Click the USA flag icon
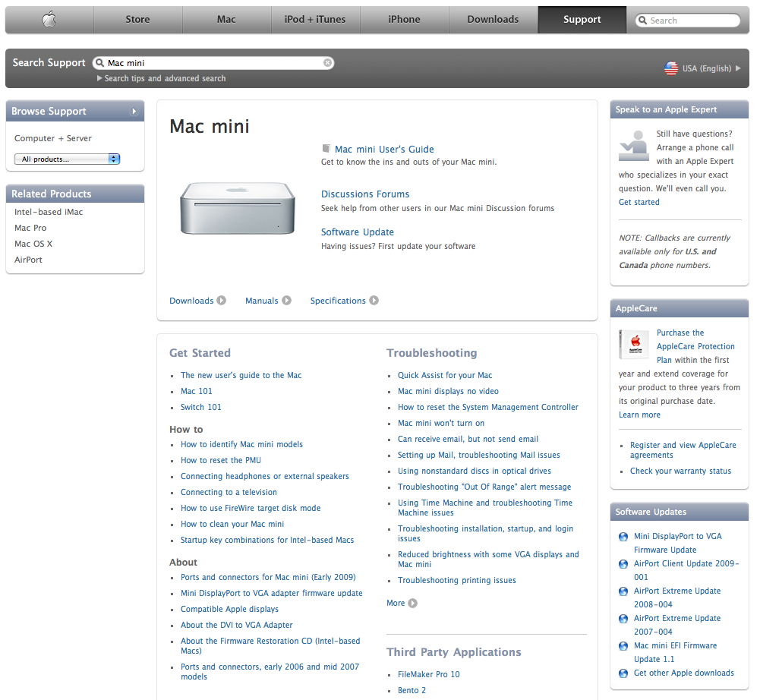This screenshot has width=760, height=700. (671, 68)
